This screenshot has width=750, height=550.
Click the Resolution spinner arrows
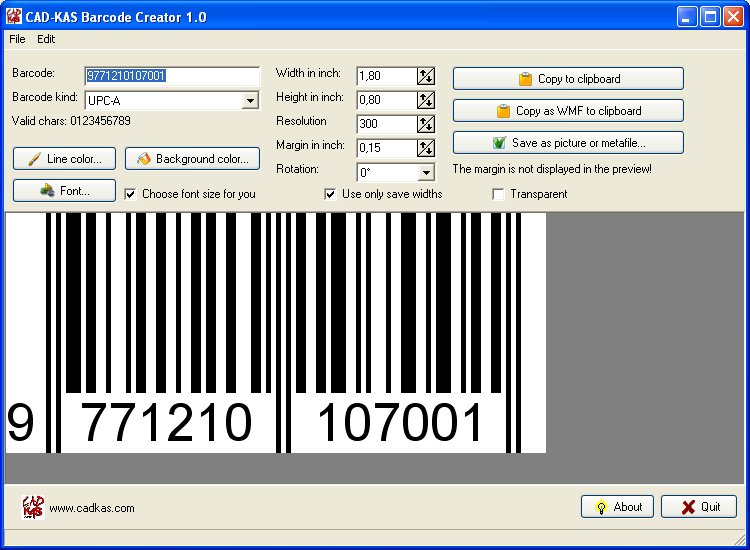click(426, 124)
